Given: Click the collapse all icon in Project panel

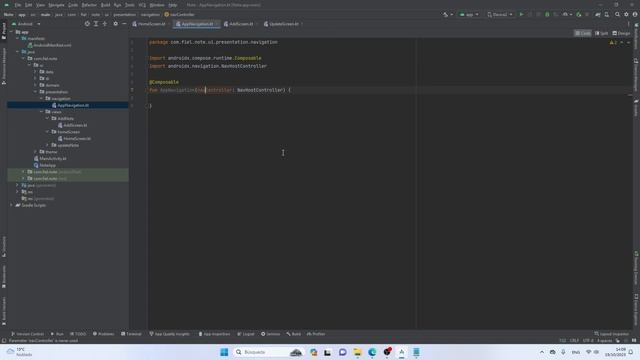Looking at the screenshot, I should point(105,24).
